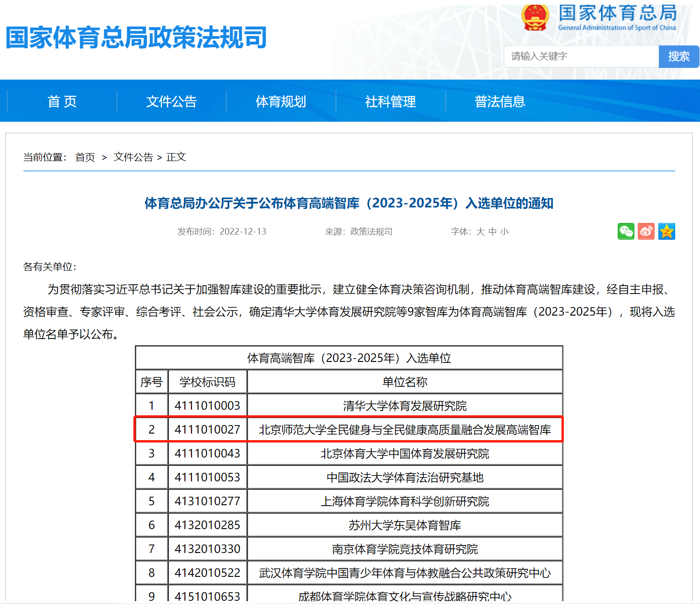
Task: Share article via WeChat icon
Action: 626,231
